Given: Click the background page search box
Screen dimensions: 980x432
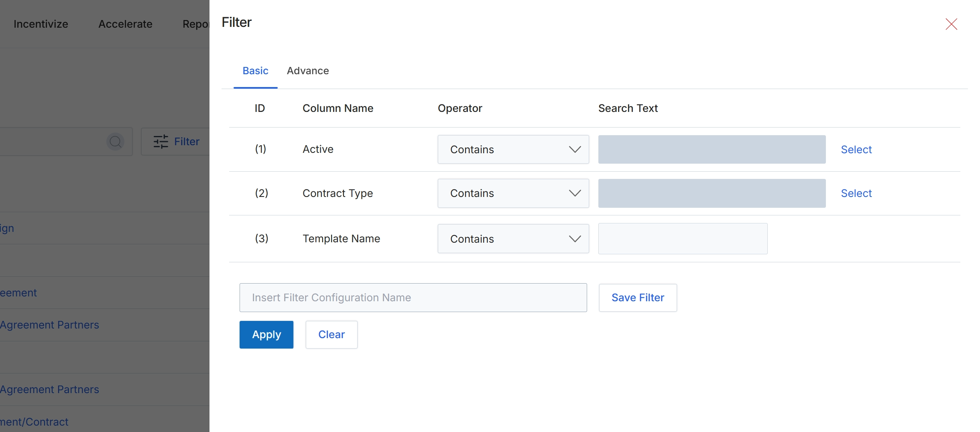Looking at the screenshot, I should coord(66,142).
